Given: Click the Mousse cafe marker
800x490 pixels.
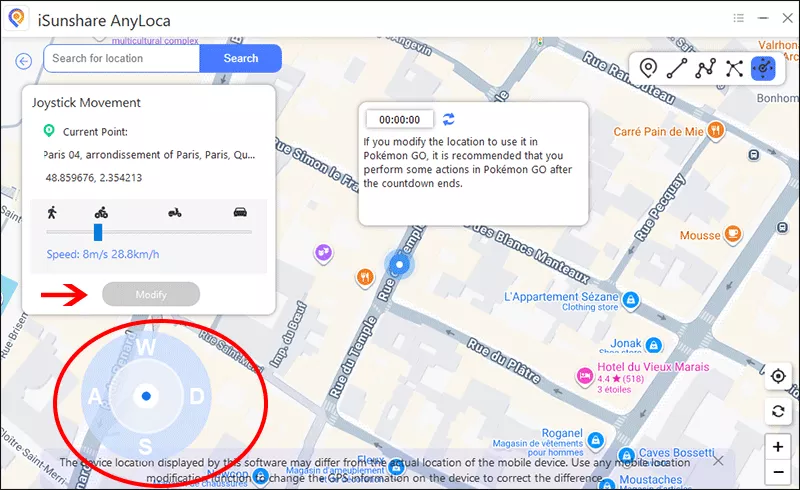Looking at the screenshot, I should point(733,234).
